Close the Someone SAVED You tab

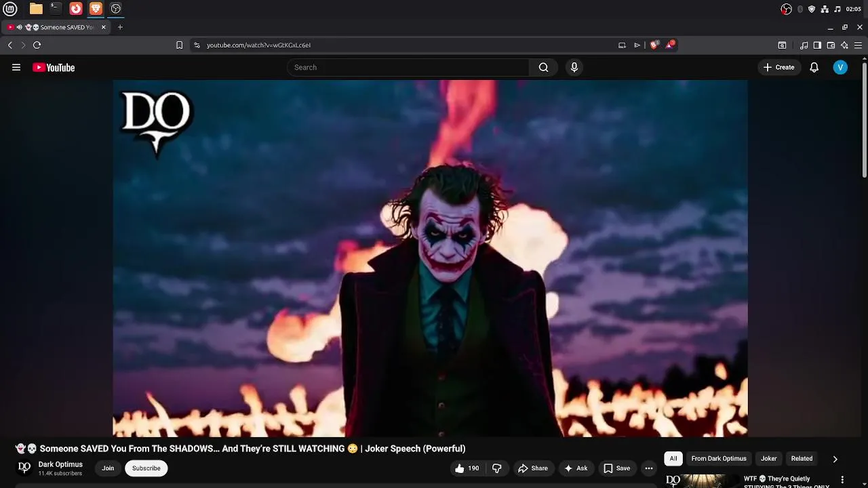click(104, 27)
